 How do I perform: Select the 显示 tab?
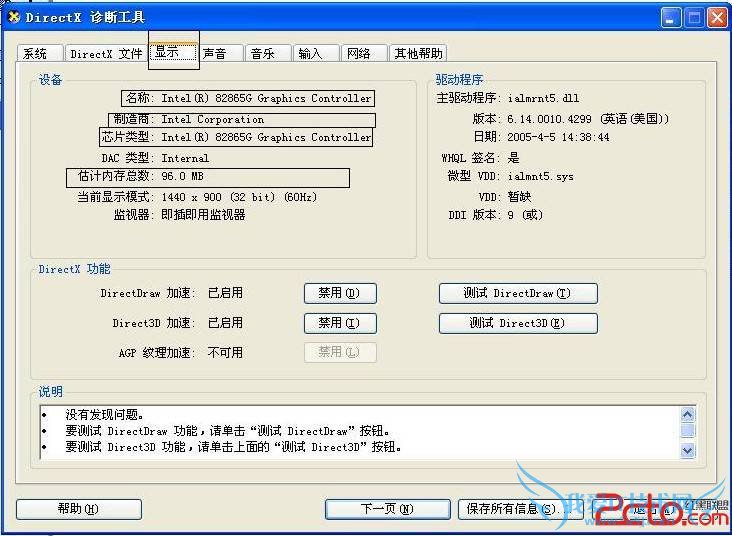(x=174, y=51)
